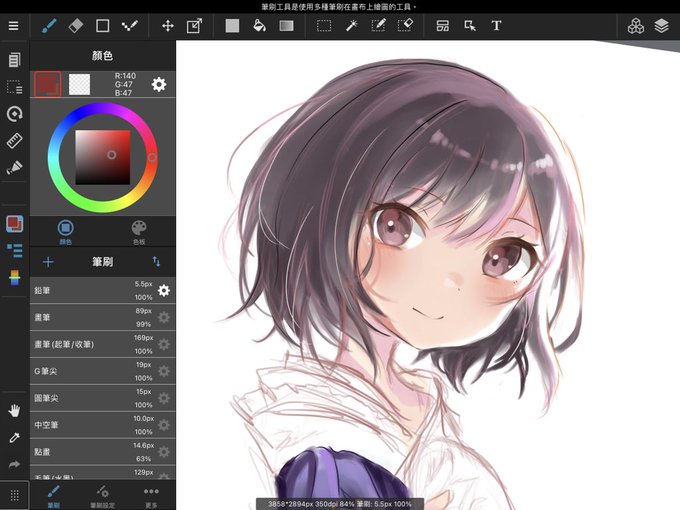The height and width of the screenshot is (510, 680).
Task: Select the Eyedropper tool
Action: [14, 438]
